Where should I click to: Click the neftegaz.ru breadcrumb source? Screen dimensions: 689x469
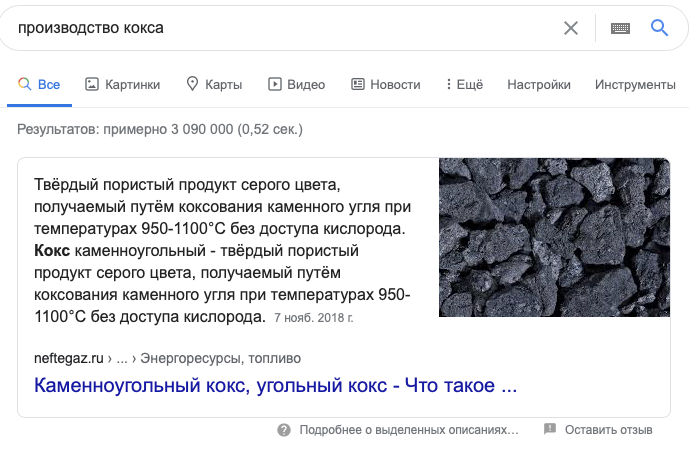pyautogui.click(x=69, y=359)
